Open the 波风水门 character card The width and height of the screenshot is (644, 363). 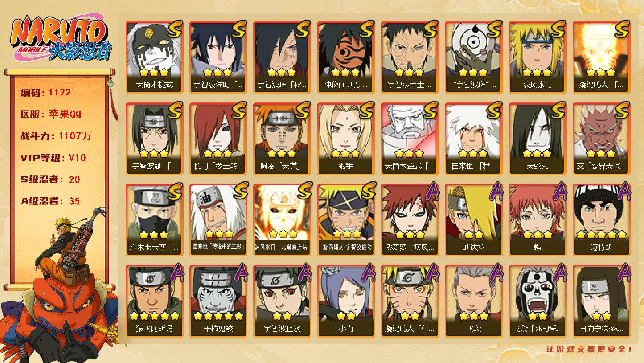(538, 57)
